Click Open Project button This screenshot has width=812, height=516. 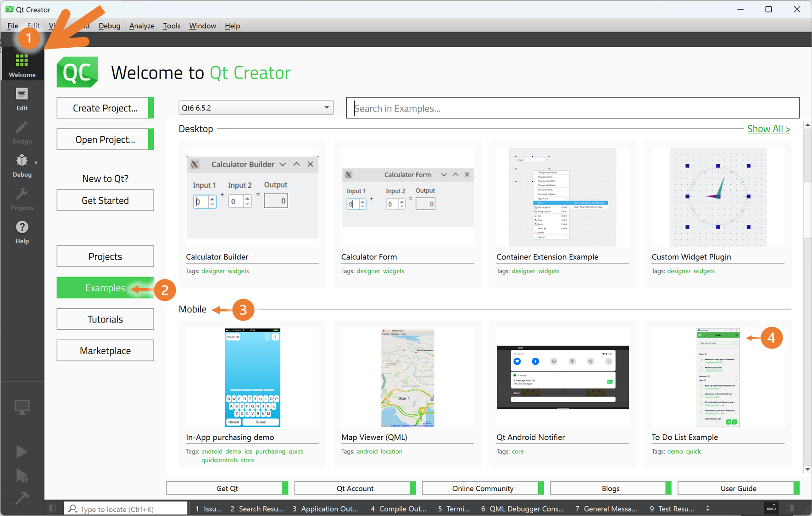(x=105, y=139)
